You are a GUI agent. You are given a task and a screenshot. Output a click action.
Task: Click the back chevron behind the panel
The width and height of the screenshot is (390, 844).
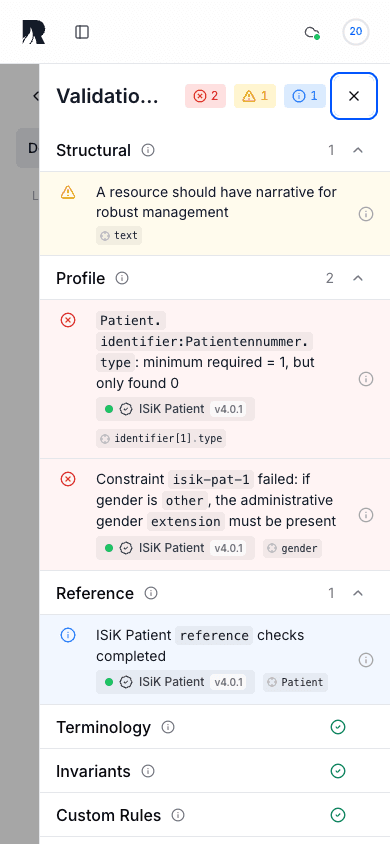[x=36, y=96]
